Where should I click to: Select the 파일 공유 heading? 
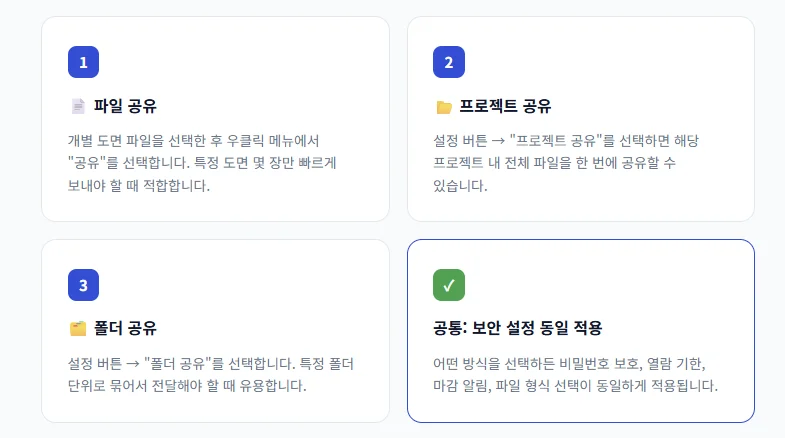[x=125, y=106]
